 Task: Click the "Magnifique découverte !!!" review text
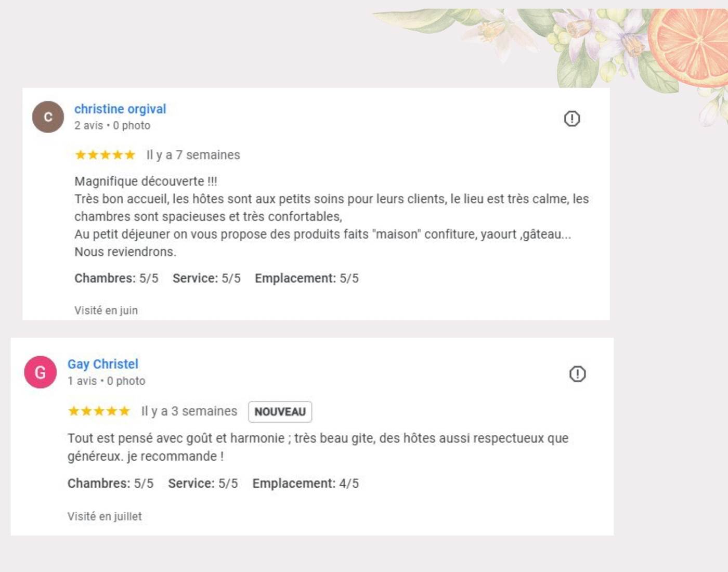[x=146, y=181]
